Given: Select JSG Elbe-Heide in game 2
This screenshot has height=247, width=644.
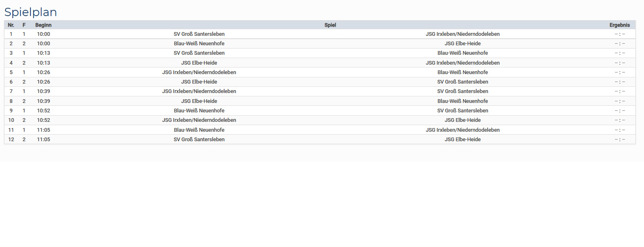Looking at the screenshot, I should (463, 44).
